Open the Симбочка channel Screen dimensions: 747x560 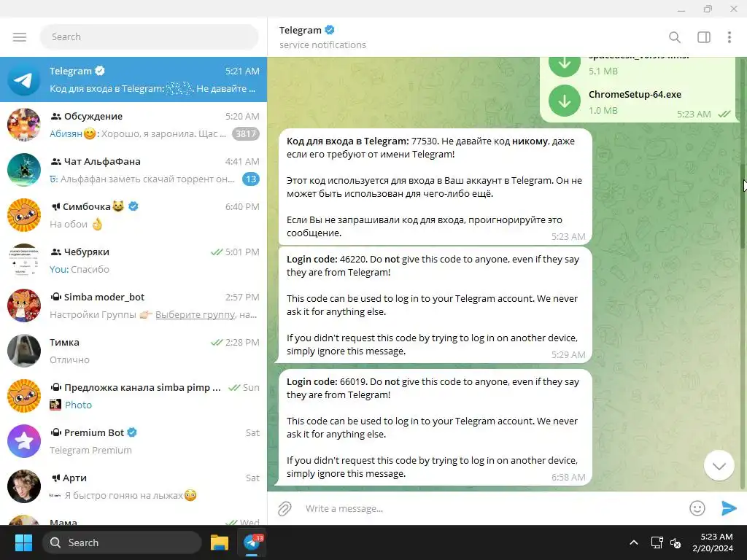(x=133, y=215)
